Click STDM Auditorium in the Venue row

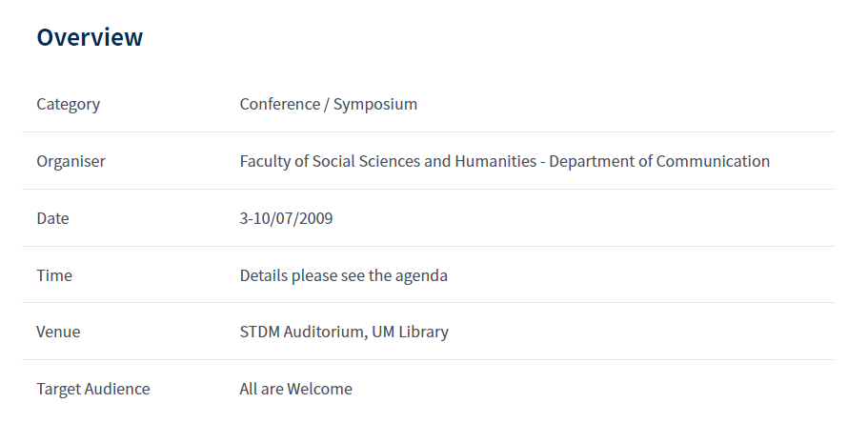click(x=303, y=333)
